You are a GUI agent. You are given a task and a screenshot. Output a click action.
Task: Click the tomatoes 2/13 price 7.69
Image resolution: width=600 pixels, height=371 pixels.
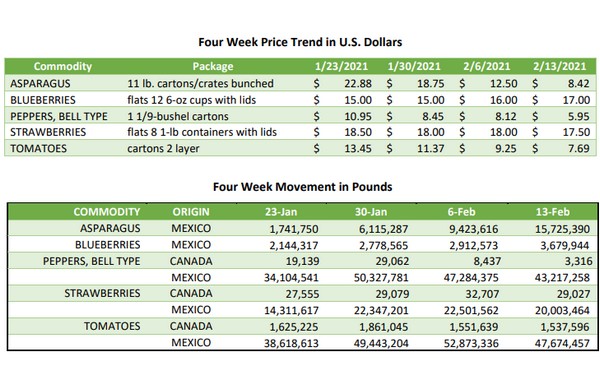pyautogui.click(x=579, y=148)
